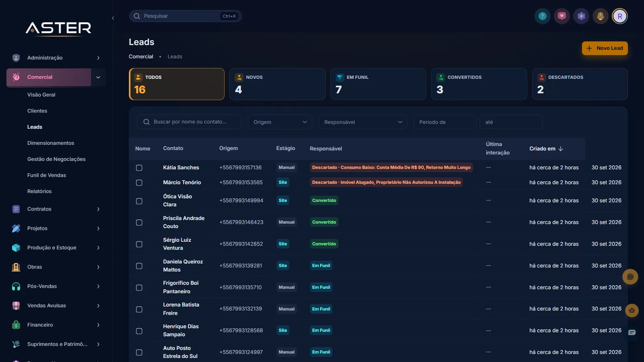Click the Comercial breadcrumb link

[141, 57]
